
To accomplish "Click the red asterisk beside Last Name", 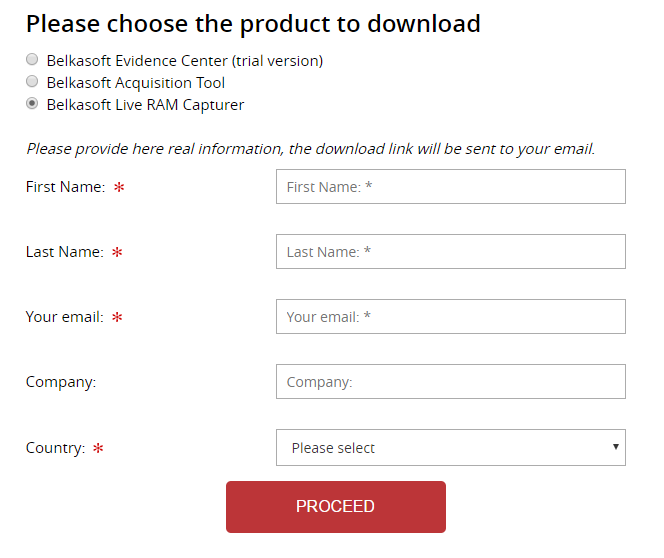I will [x=117, y=252].
